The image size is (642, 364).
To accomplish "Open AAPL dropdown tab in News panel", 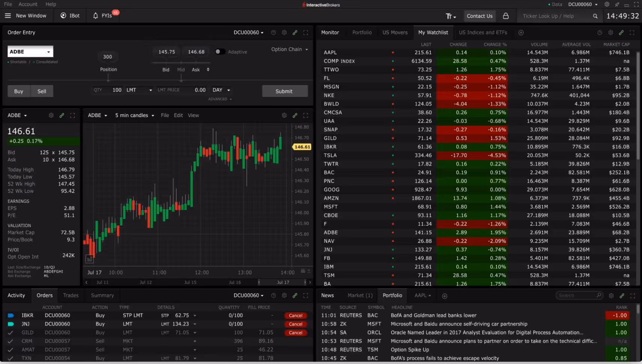I will pyautogui.click(x=423, y=296).
